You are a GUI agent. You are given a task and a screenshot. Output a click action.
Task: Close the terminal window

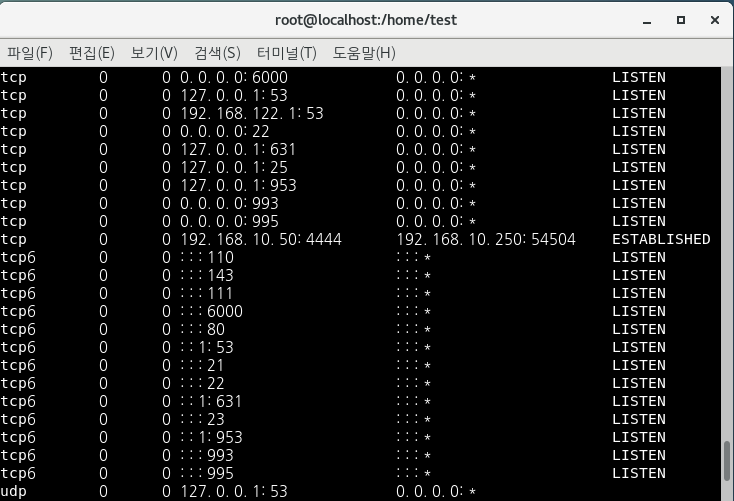714,20
